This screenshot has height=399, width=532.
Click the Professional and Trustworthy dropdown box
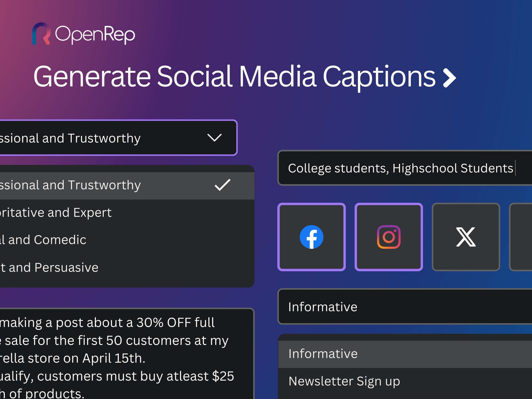(96, 138)
